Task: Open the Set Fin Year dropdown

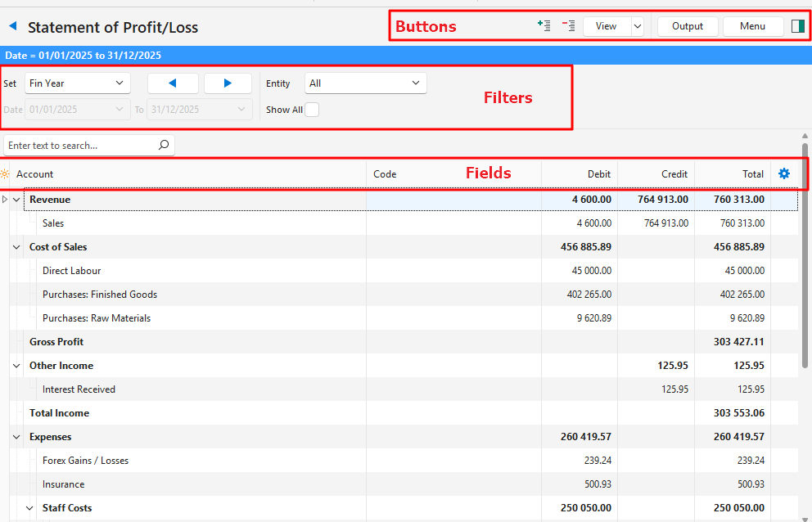Action: tap(77, 83)
